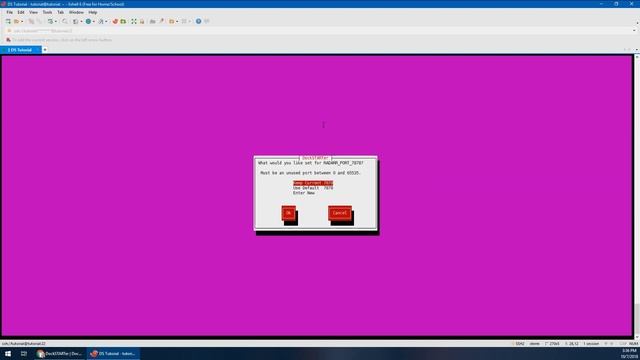Screen dimensions: 640x360
Task: Expand the color scheme dropdown arrow
Action: click(x=81, y=22)
